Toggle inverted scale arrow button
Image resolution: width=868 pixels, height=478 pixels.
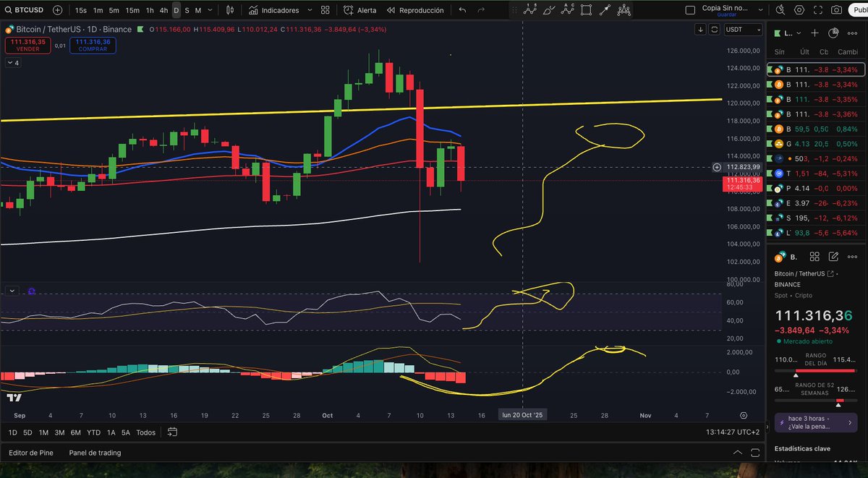pyautogui.click(x=700, y=30)
